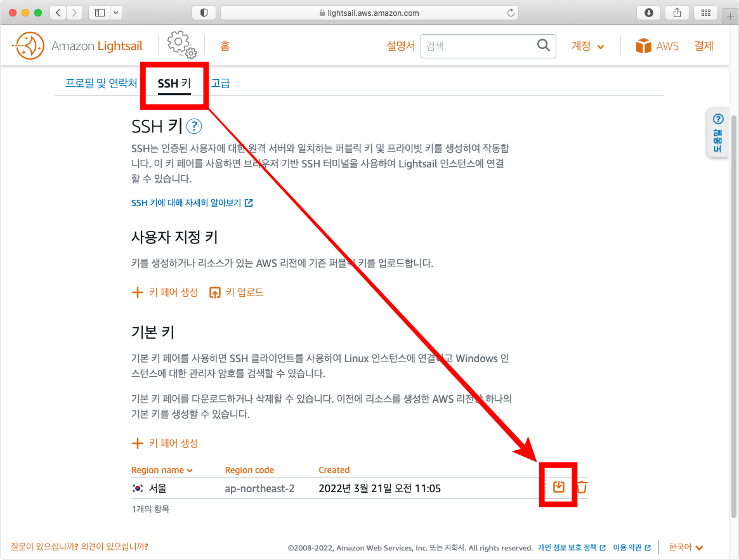This screenshot has width=739, height=560.
Task: Toggle Safari sidebar button
Action: [x=100, y=13]
